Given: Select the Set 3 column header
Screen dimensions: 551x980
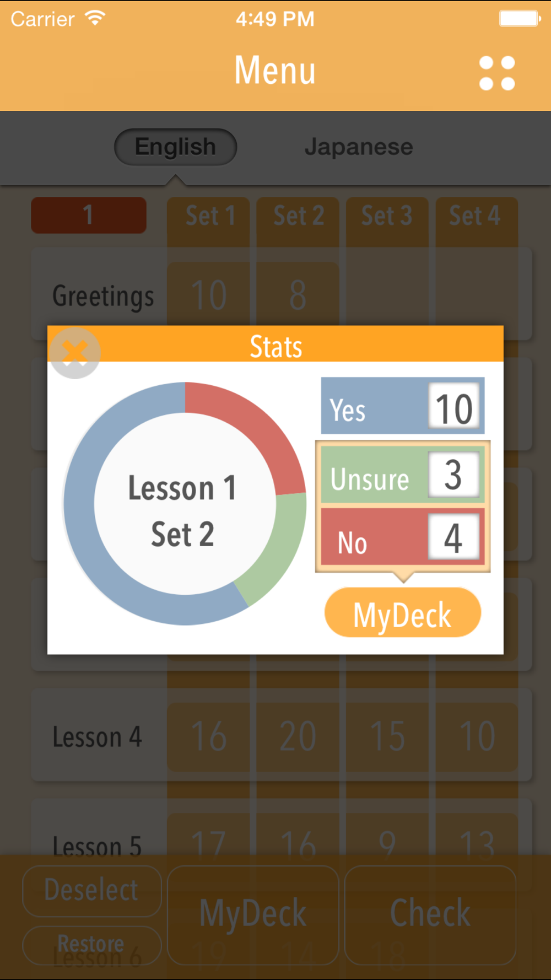Looking at the screenshot, I should click(387, 216).
